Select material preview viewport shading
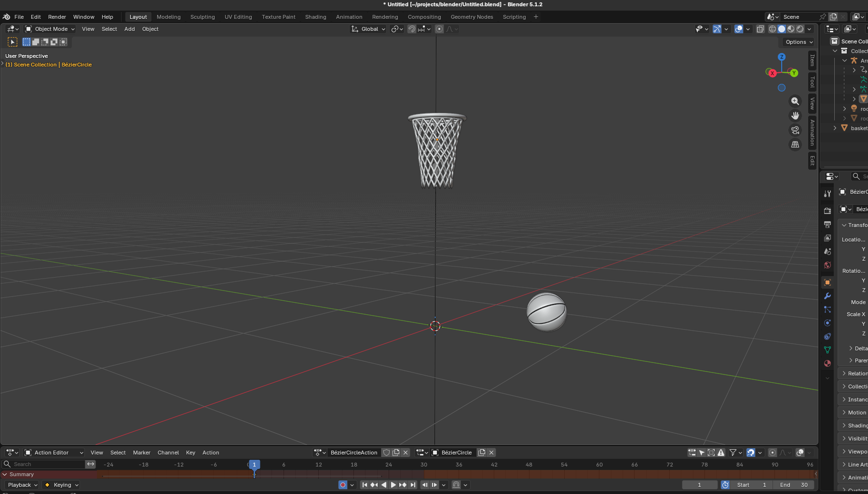The height and width of the screenshot is (494, 868). tap(791, 29)
